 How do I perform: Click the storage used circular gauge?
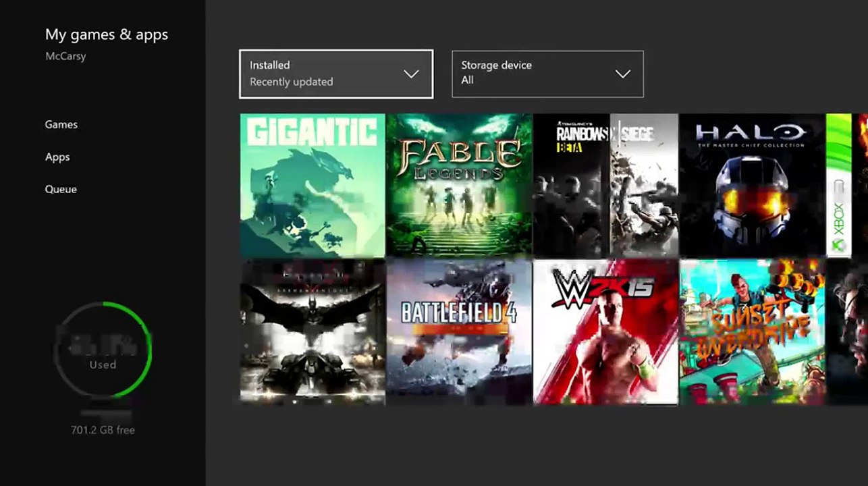pos(103,350)
